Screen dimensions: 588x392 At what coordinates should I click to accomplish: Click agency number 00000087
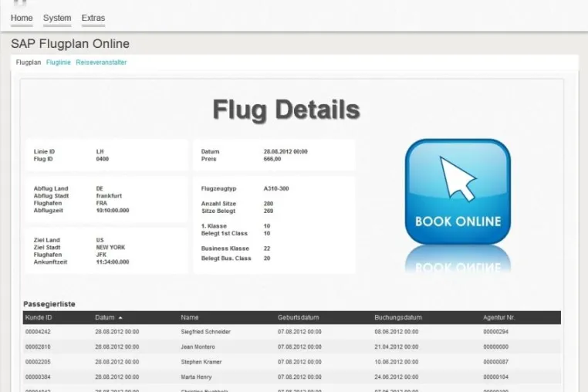pyautogui.click(x=495, y=362)
